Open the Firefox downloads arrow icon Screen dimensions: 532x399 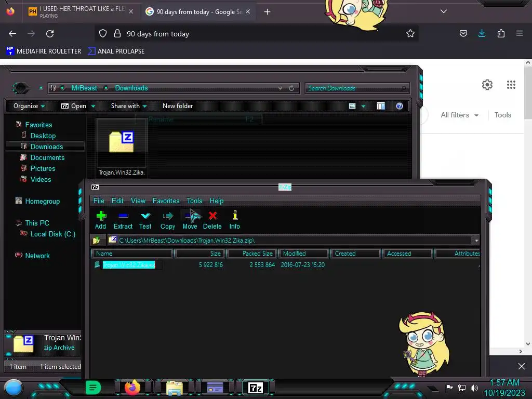[x=482, y=33]
